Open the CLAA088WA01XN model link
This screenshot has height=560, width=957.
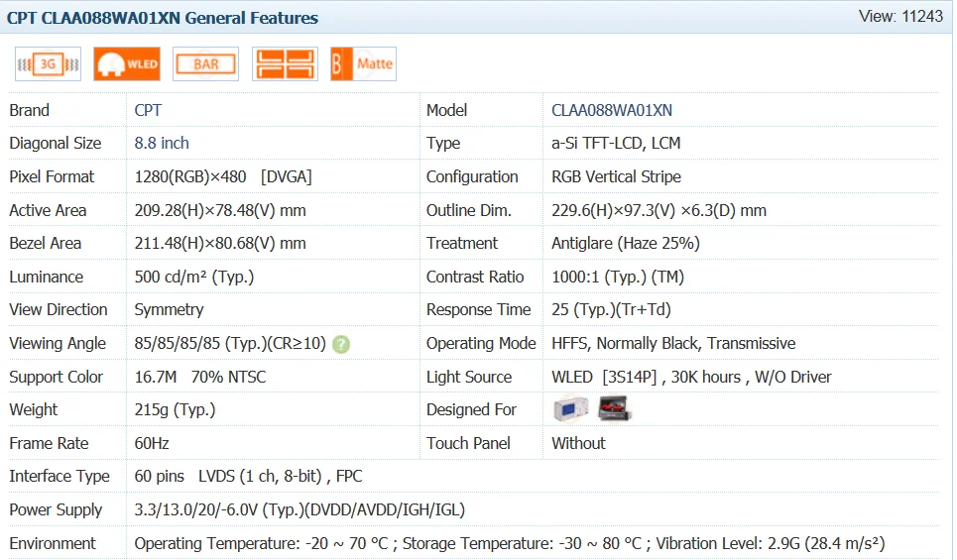tap(612, 110)
